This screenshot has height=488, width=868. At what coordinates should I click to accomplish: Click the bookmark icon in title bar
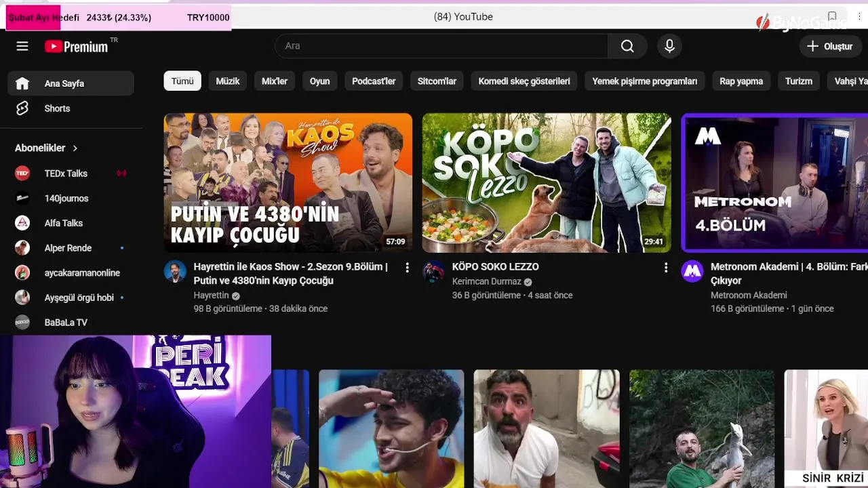(x=832, y=16)
